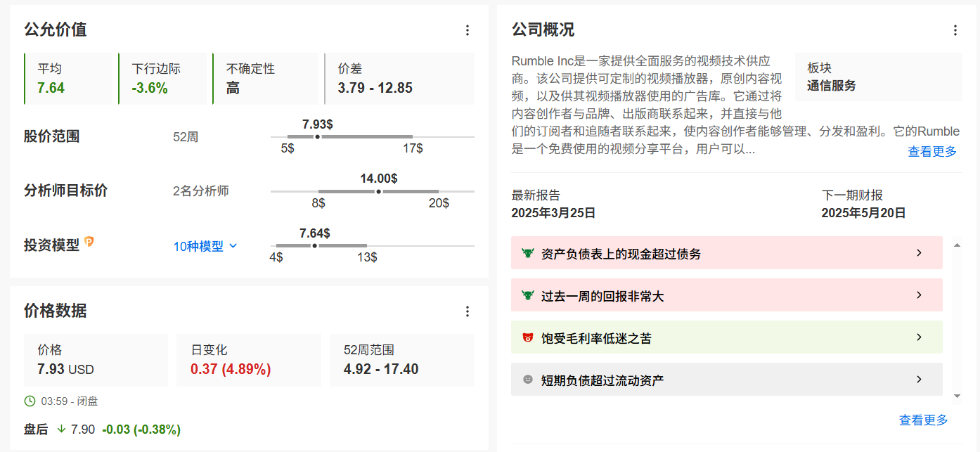Open the 价格数据 card options menu
980x452 pixels.
click(x=468, y=311)
